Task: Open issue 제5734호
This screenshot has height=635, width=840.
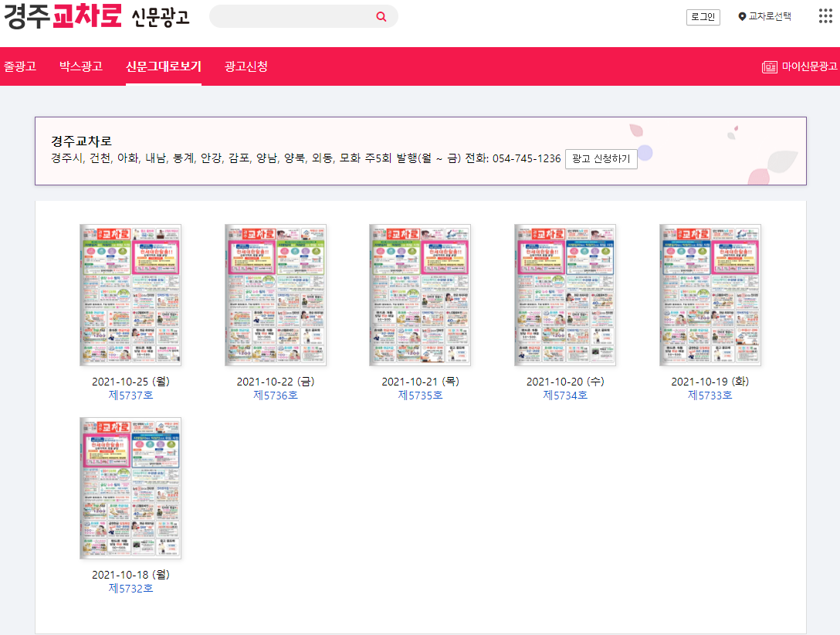Action: tap(566, 394)
